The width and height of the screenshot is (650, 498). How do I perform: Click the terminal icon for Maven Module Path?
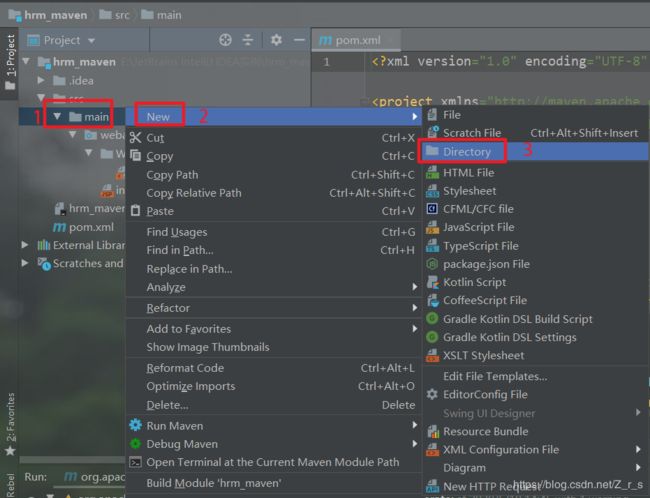[x=136, y=462]
